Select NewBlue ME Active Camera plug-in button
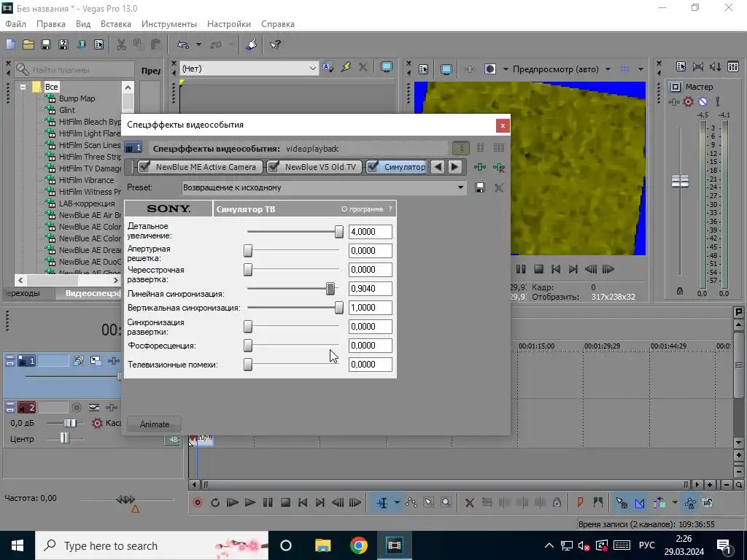 click(200, 167)
